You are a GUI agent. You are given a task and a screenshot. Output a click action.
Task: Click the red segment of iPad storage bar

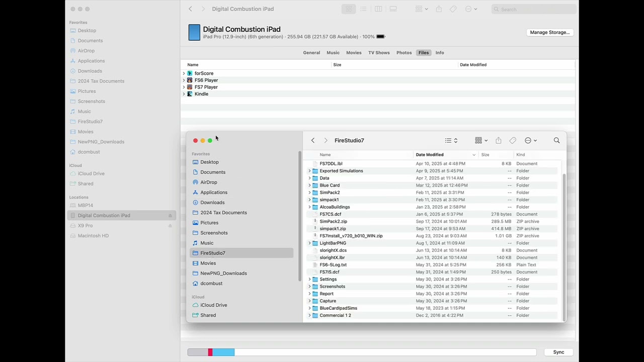pyautogui.click(x=210, y=352)
